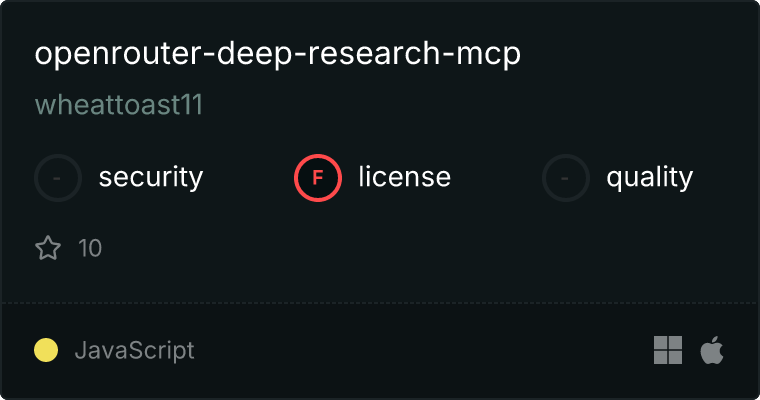Open the openrouter-deep-research-mcp title
The width and height of the screenshot is (760, 400).
click(x=278, y=54)
